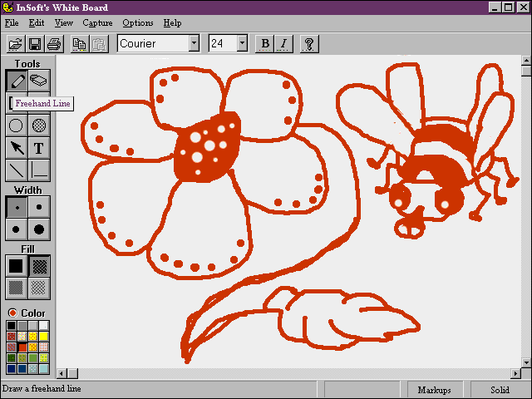This screenshot has width=532, height=399.
Task: Click the vertical scrollbar down arrow
Action: [x=525, y=363]
